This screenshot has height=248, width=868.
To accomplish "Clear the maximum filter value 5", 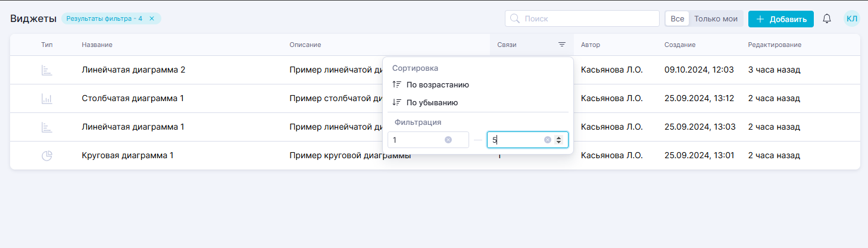I will click(x=547, y=140).
